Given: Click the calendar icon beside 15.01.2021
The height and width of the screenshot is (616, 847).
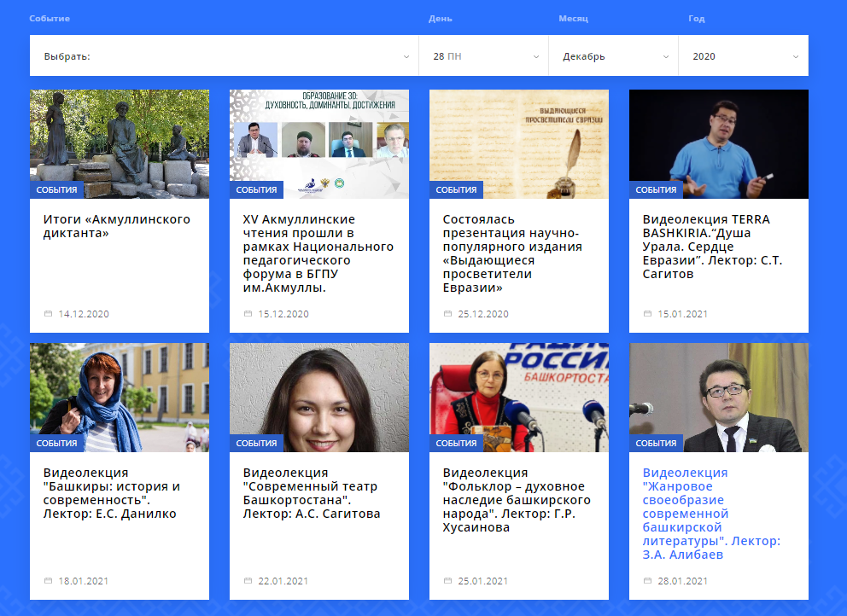Looking at the screenshot, I should click(648, 314).
